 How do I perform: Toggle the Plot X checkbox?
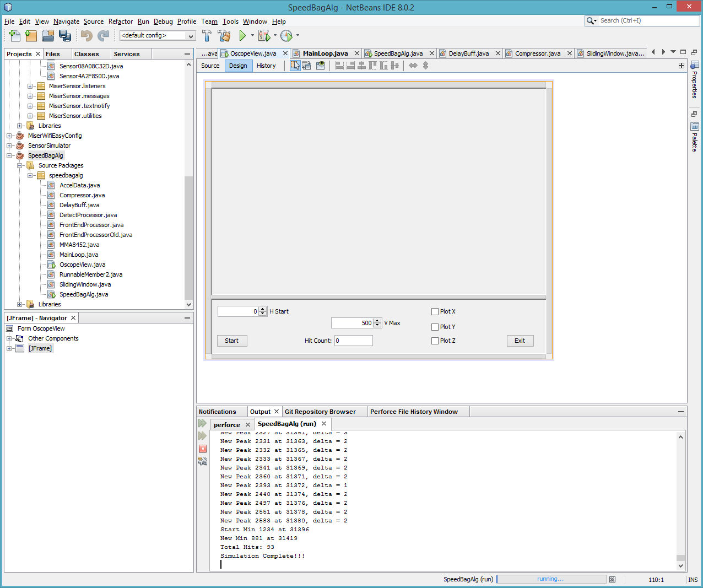435,312
